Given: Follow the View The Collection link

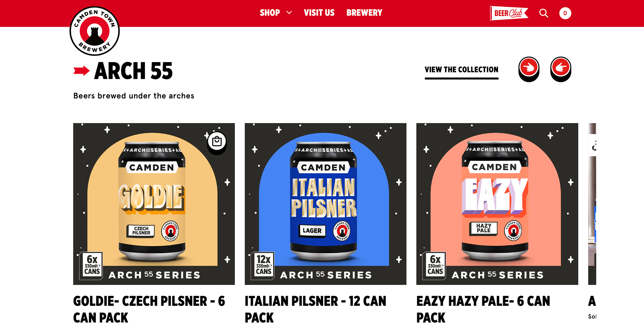Looking at the screenshot, I should (462, 71).
